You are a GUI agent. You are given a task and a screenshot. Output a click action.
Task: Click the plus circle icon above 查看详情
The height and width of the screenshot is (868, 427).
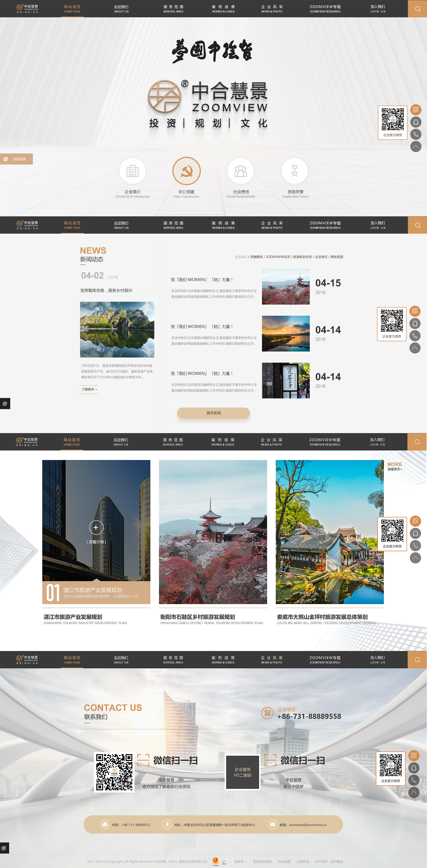coord(96,527)
